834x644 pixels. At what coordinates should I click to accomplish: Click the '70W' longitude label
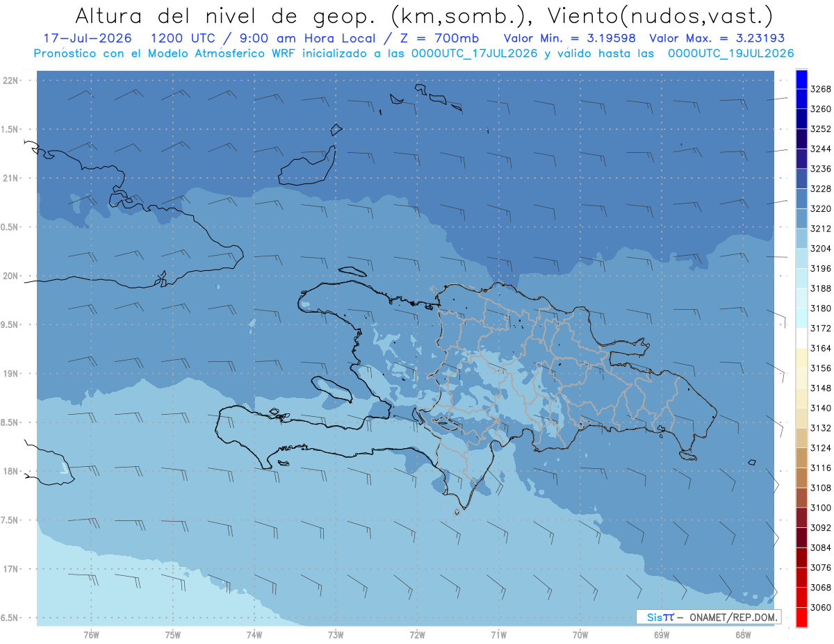pyautogui.click(x=580, y=634)
